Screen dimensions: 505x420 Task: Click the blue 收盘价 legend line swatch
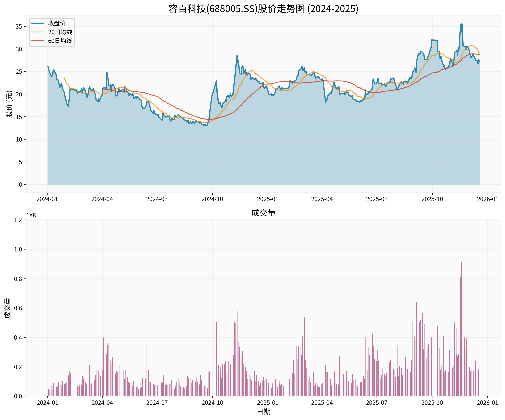[37, 23]
